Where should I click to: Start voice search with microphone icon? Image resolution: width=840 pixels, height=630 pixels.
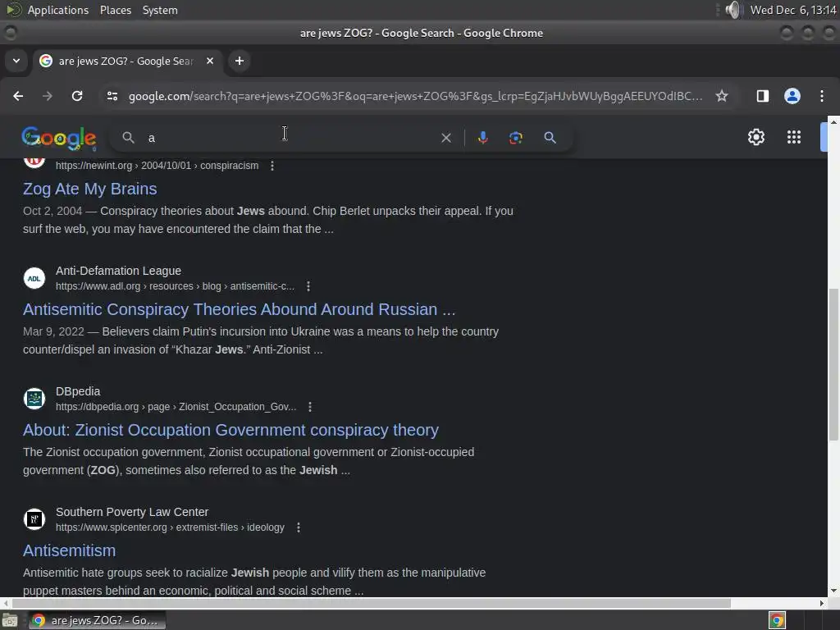[482, 138]
